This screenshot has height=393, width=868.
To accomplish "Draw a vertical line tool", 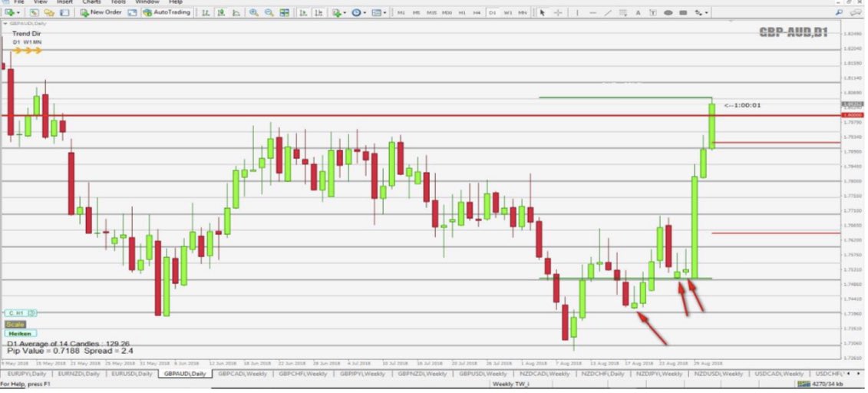I will (x=577, y=12).
